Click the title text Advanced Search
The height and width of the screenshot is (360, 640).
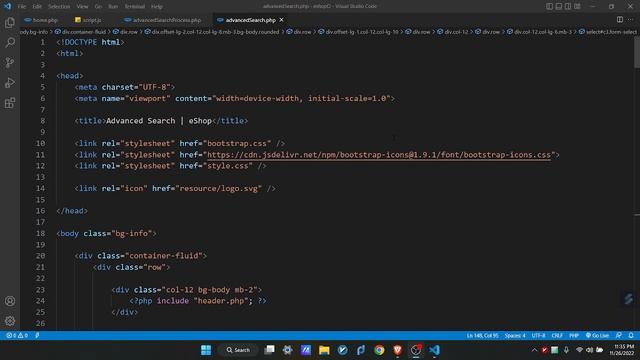click(140, 121)
